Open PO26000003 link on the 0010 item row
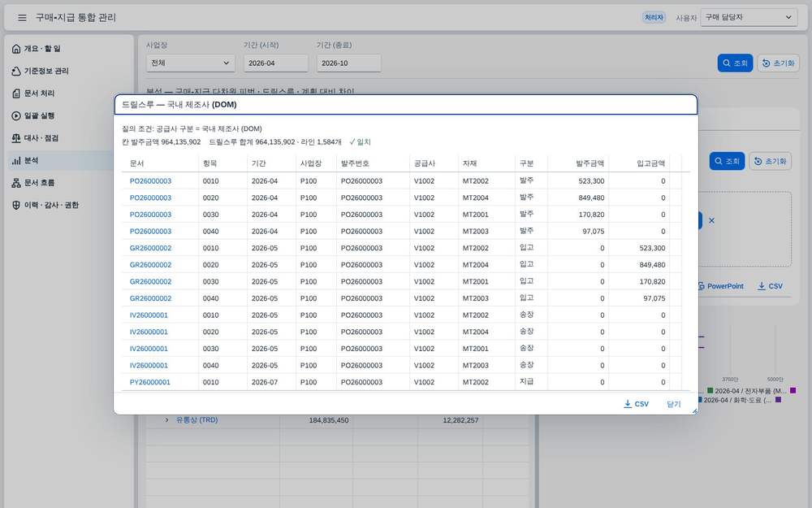 pyautogui.click(x=150, y=181)
